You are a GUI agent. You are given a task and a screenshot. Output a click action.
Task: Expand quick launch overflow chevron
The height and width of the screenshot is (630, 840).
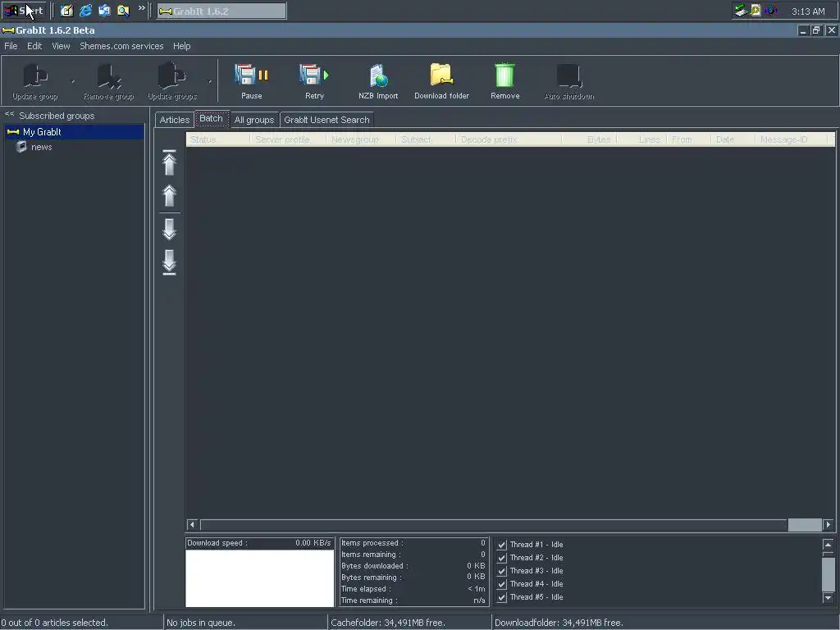coord(141,8)
